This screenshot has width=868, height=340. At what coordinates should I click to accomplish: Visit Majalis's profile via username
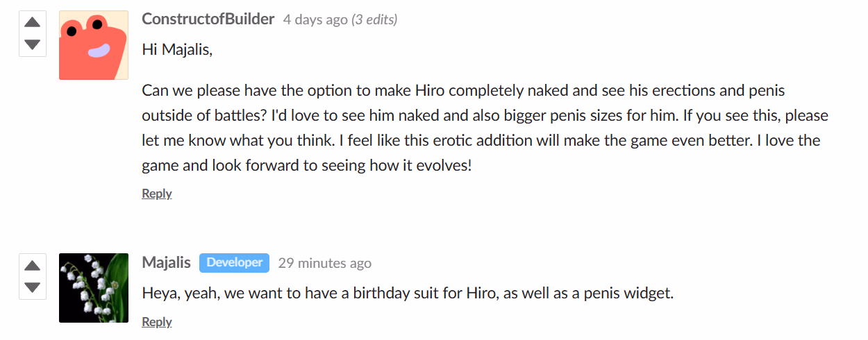166,262
